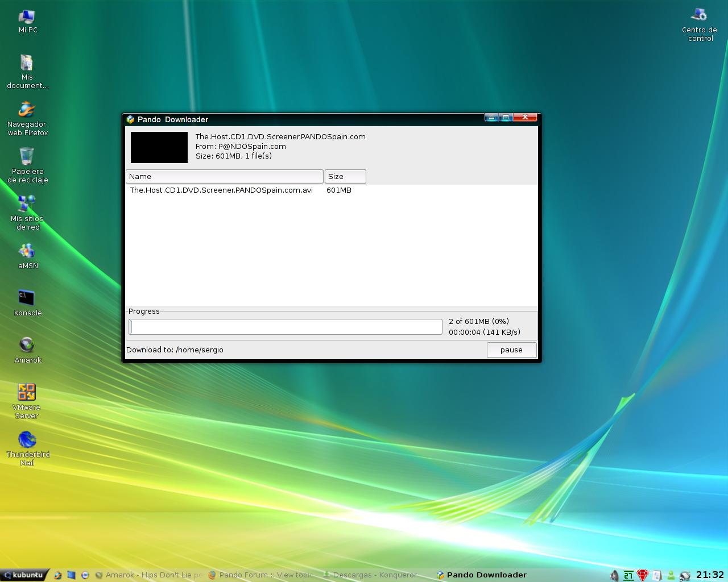This screenshot has width=728, height=582.
Task: Sort files by the Name column header
Action: coord(225,177)
